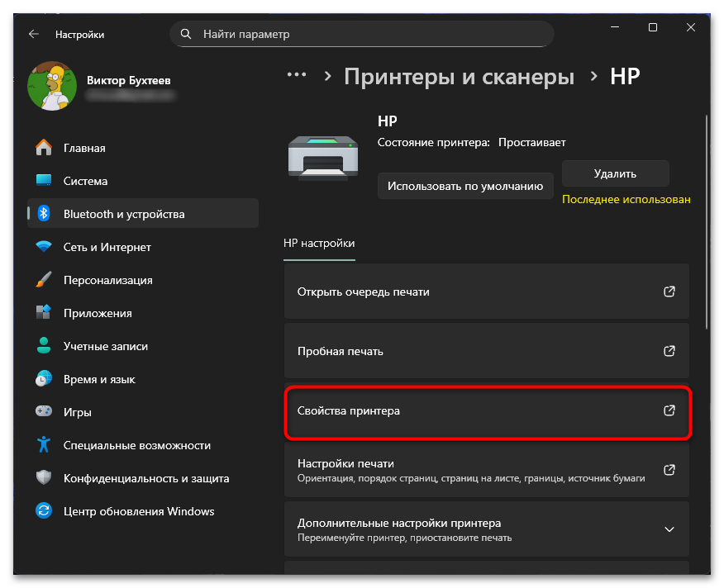Click the Personalization brush icon

click(44, 280)
